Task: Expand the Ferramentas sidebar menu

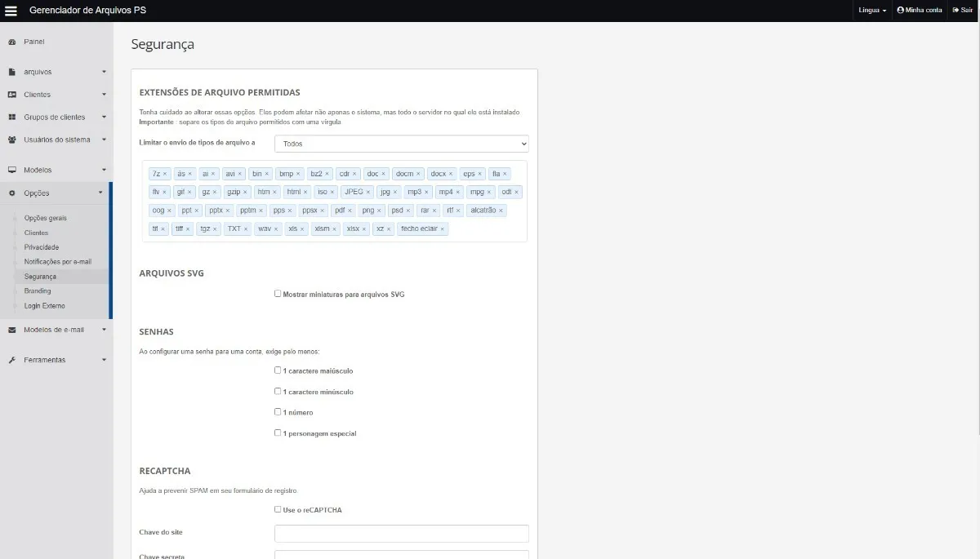Action: pyautogui.click(x=104, y=360)
